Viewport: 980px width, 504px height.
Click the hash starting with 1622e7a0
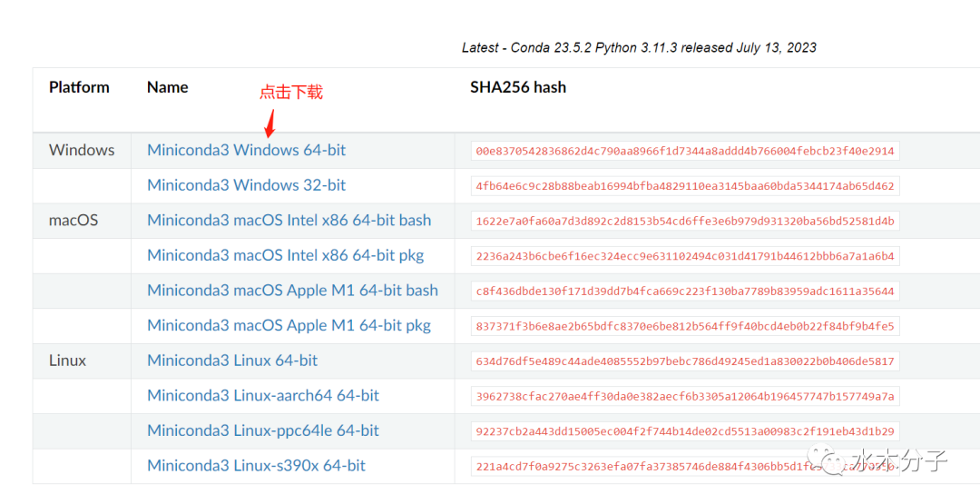(685, 221)
